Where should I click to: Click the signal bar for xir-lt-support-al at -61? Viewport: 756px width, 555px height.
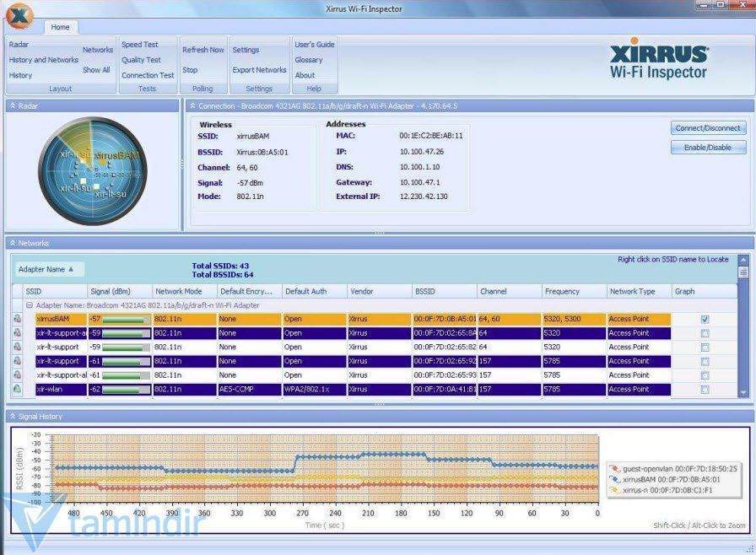[126, 375]
